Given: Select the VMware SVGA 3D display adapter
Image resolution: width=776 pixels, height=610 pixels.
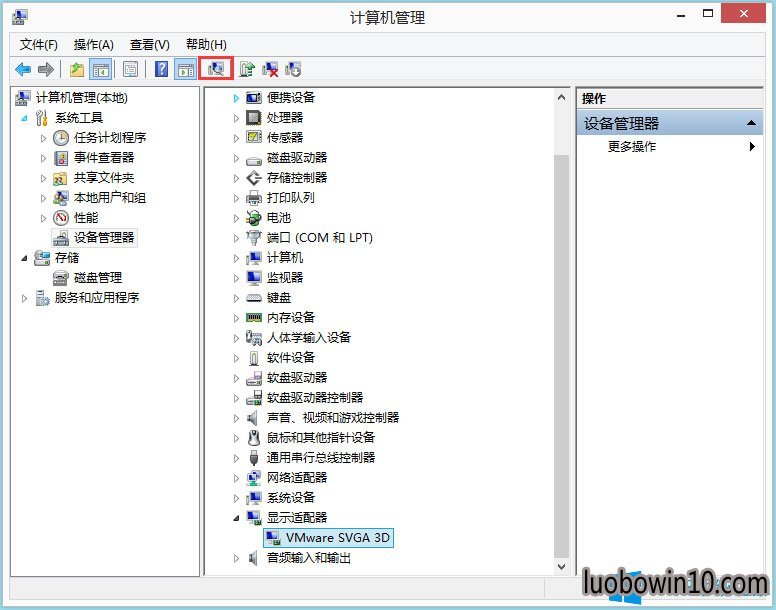Looking at the screenshot, I should (x=329, y=538).
